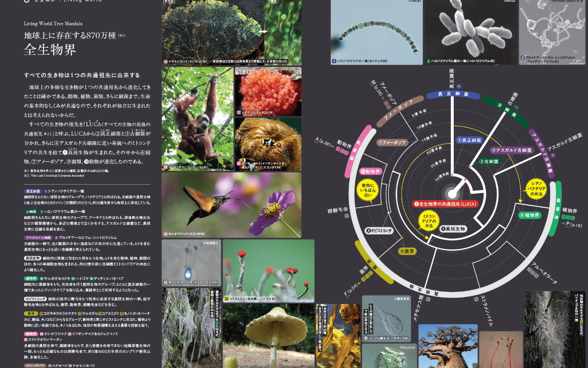Click the ⑤真核生物 node label
588x368 pixels.
click(453, 229)
